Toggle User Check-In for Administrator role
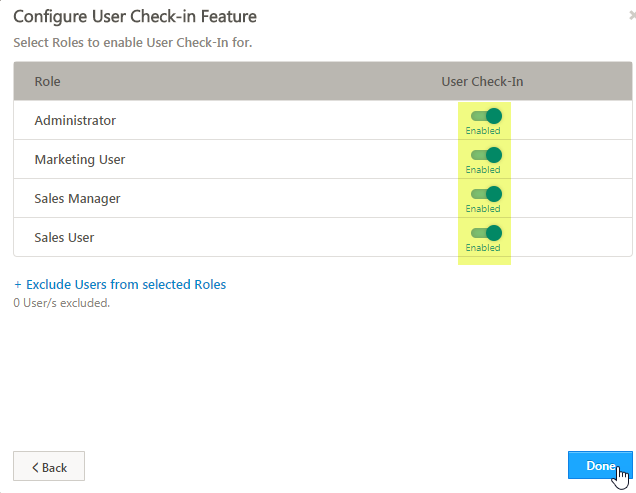The image size is (636, 493). tap(486, 116)
